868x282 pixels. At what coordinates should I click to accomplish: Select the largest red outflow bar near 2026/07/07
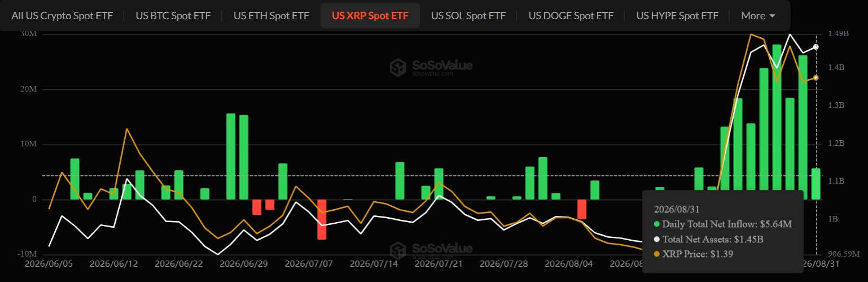(322, 219)
